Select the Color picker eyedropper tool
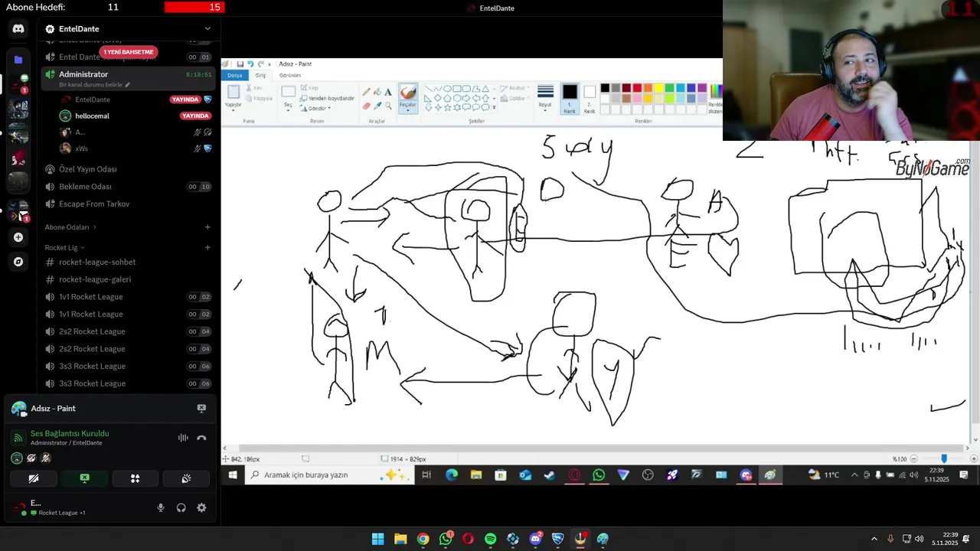 377,106
